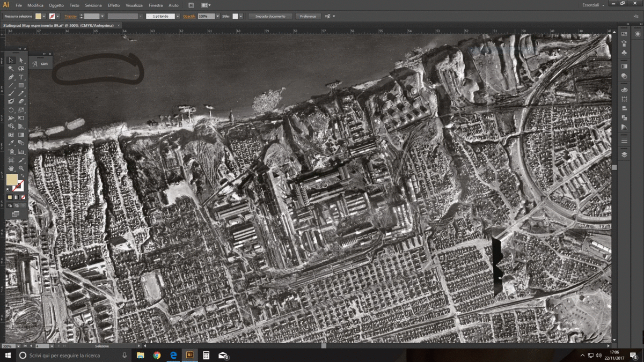Open the Pathfinder panel icon
Image resolution: width=644 pixels, height=362 pixels.
click(x=624, y=117)
